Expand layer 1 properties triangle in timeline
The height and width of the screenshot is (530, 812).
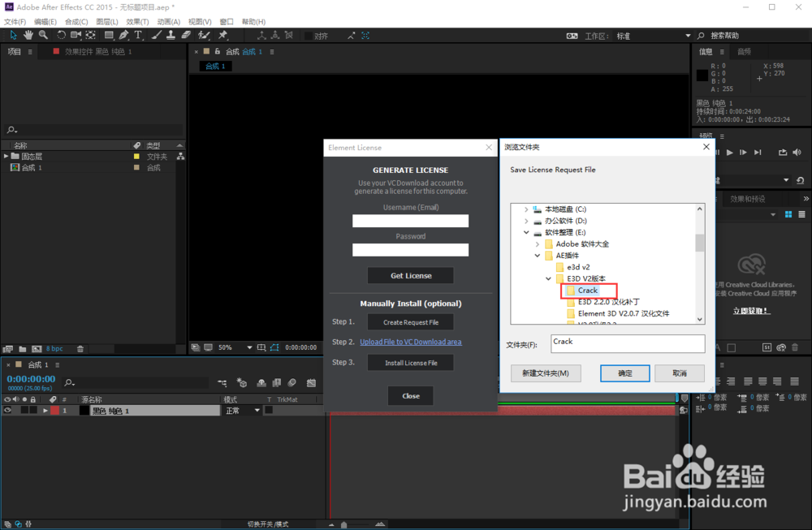tap(45, 411)
